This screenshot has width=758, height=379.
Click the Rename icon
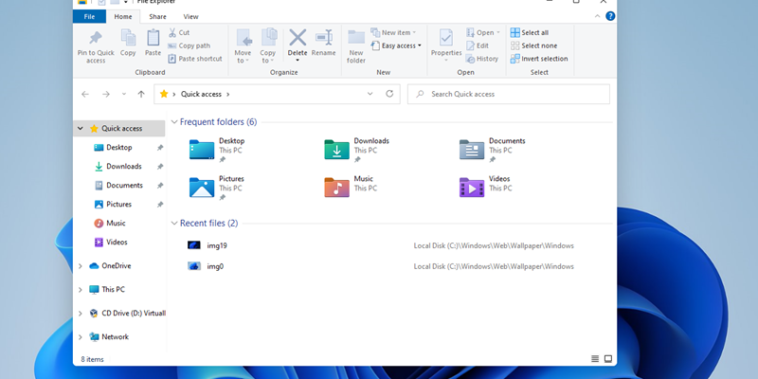(323, 38)
